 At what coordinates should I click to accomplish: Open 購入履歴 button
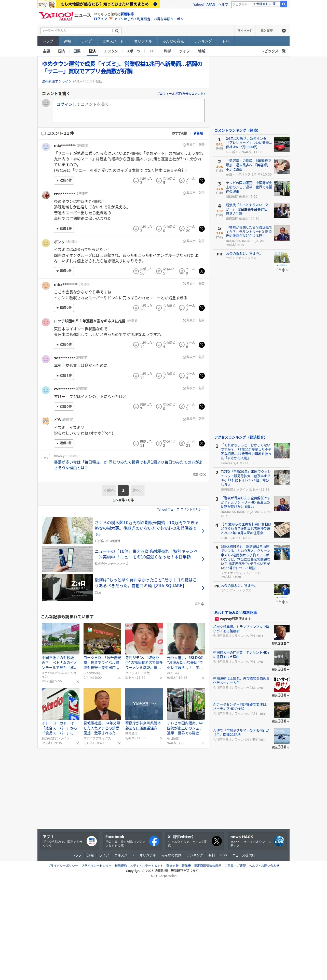point(266,31)
